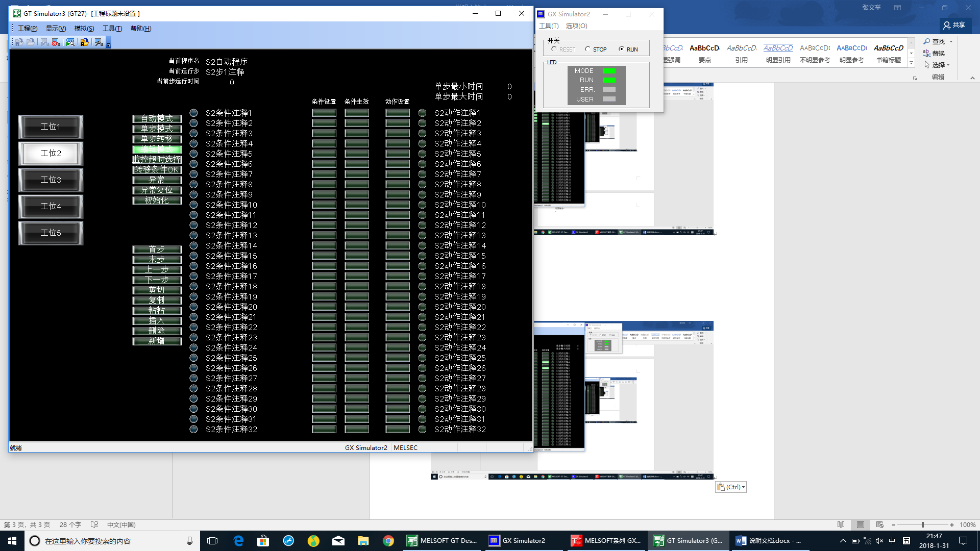The image size is (980, 551).
Task: Select the RESET radio button
Action: (554, 49)
